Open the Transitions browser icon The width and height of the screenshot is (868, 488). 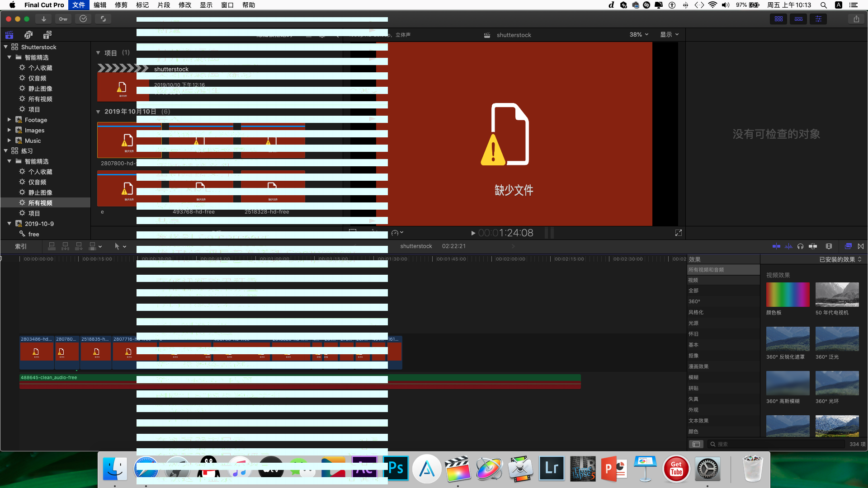click(861, 246)
